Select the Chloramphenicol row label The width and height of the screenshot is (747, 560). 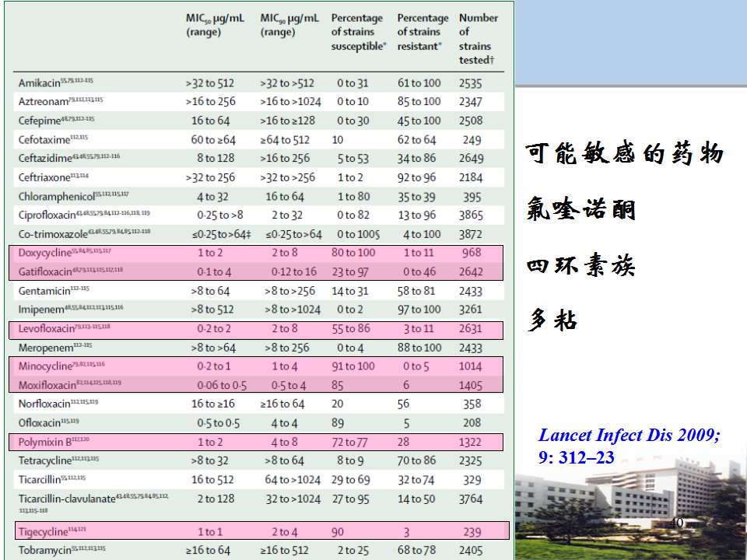(57, 197)
